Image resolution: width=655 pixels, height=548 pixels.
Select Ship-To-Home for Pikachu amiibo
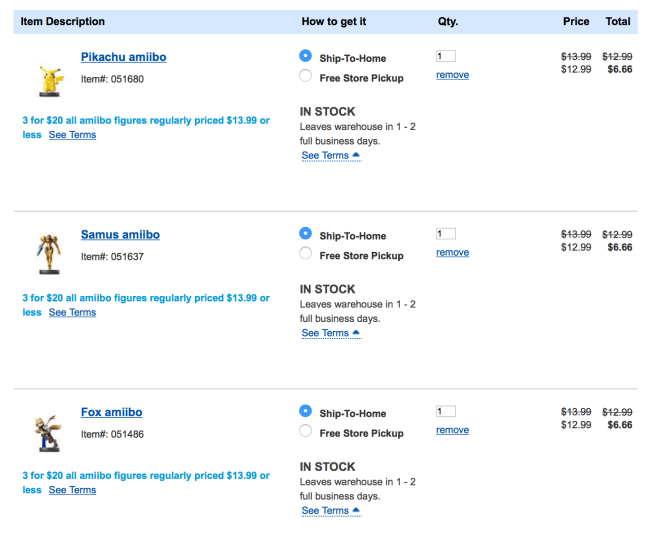click(306, 57)
